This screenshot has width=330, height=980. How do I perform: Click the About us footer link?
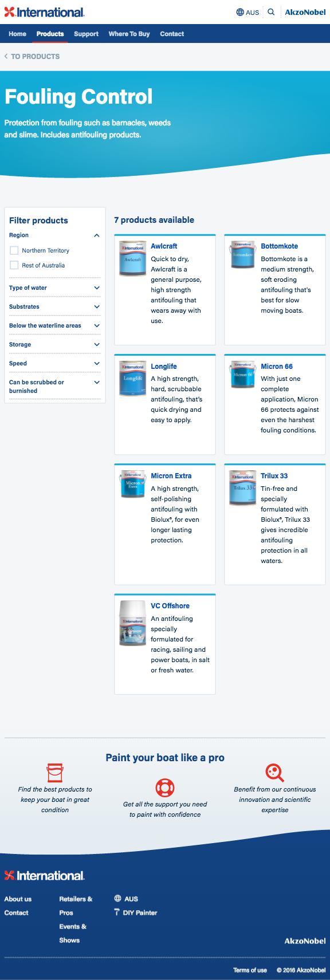[18, 899]
